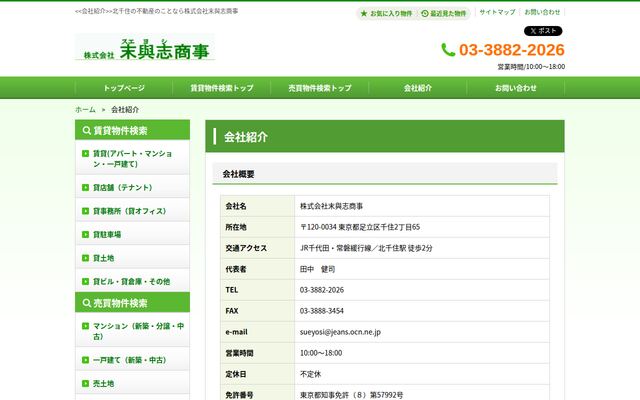The height and width of the screenshot is (400, 640).
Task: Select representative name 田中 健司
Action: pos(318,269)
